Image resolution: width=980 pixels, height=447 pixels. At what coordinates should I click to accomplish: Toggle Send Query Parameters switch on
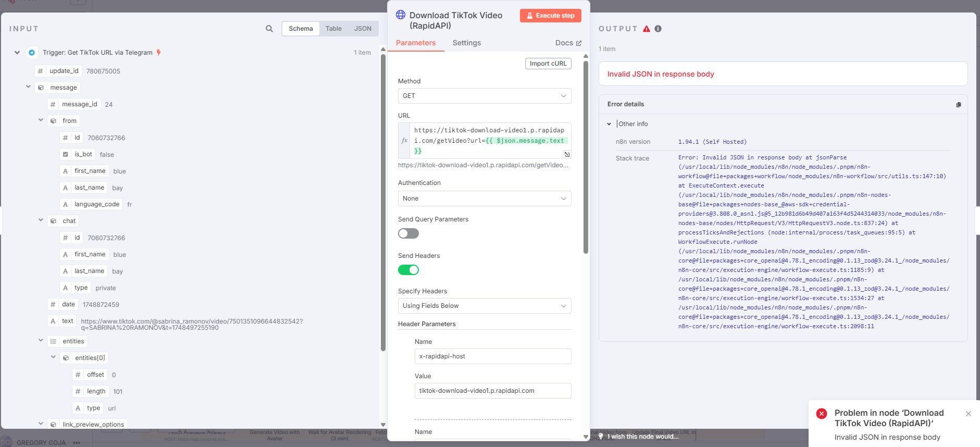pyautogui.click(x=408, y=233)
